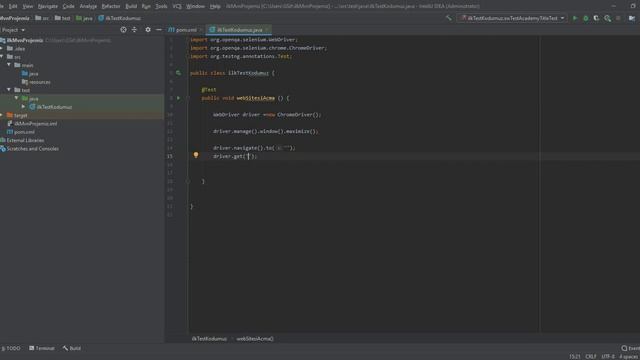Collapse the green java folder under test
640x360 pixels.
(16, 98)
